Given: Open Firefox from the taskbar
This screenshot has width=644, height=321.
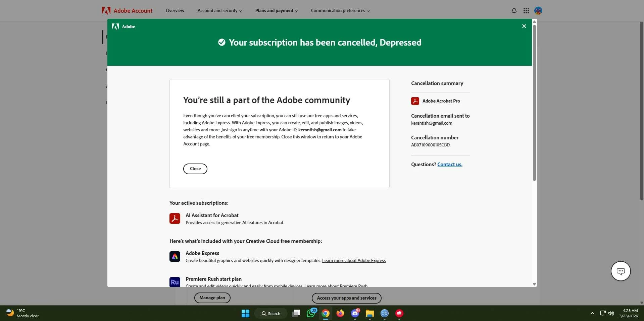Looking at the screenshot, I should click(x=340, y=313).
